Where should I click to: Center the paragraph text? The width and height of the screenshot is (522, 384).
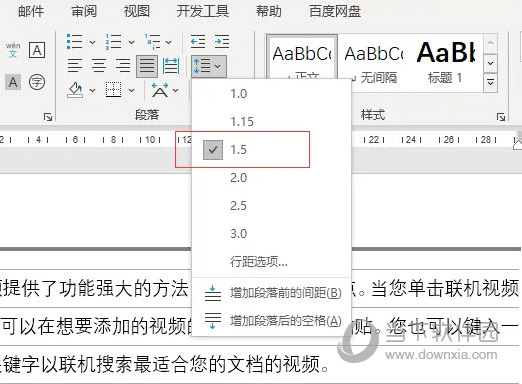99,65
